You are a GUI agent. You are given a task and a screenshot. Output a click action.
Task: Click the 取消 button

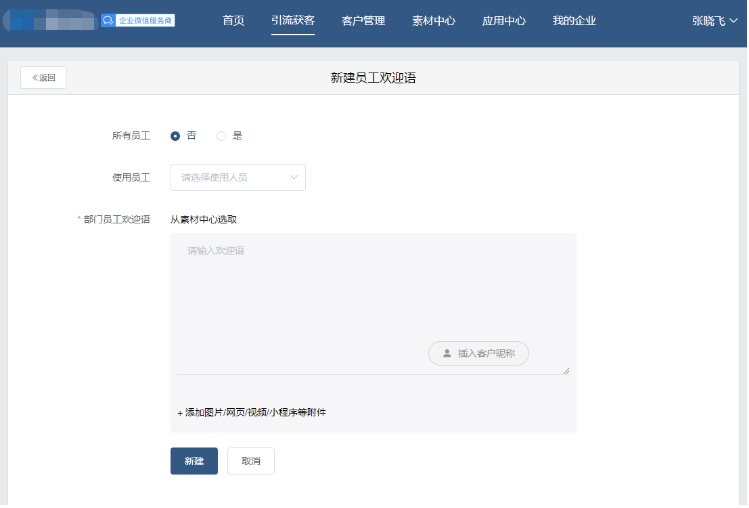[251, 461]
